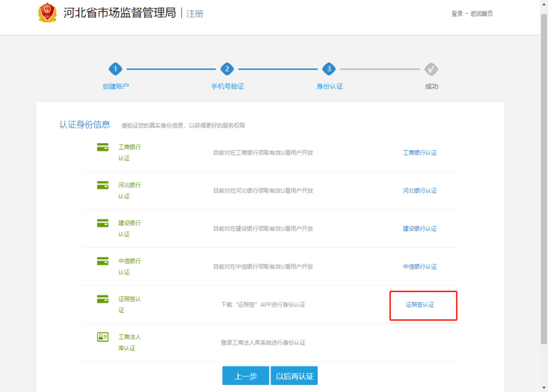
Task: Click the 成功 checkmark step marker
Action: point(431,69)
